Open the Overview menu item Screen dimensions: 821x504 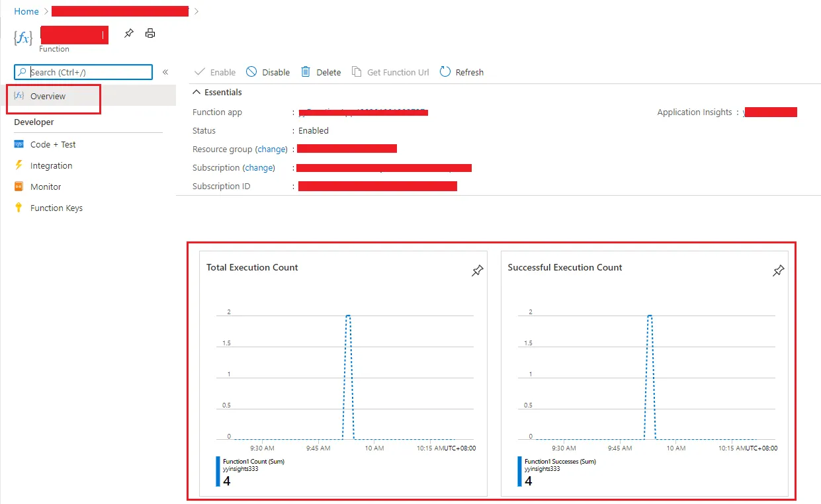click(x=48, y=96)
